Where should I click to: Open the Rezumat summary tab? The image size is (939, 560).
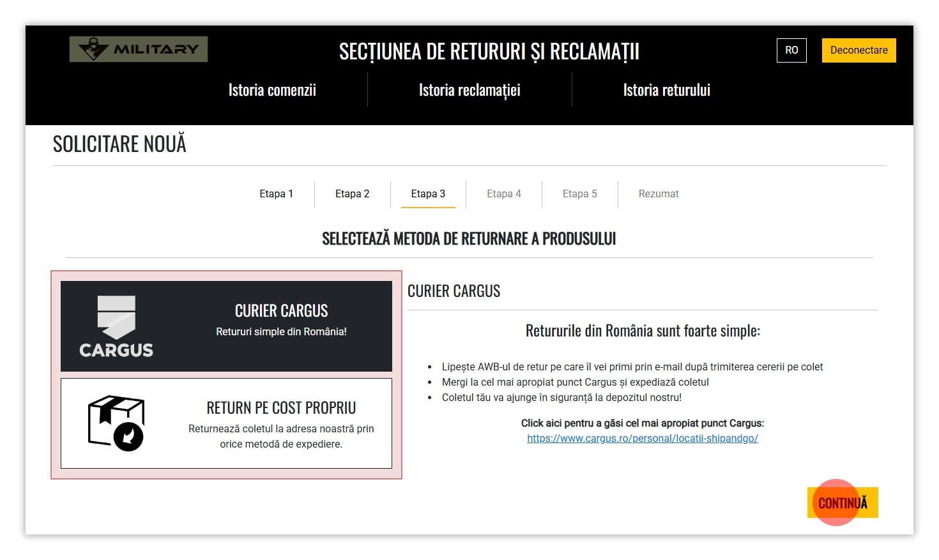pyautogui.click(x=659, y=194)
